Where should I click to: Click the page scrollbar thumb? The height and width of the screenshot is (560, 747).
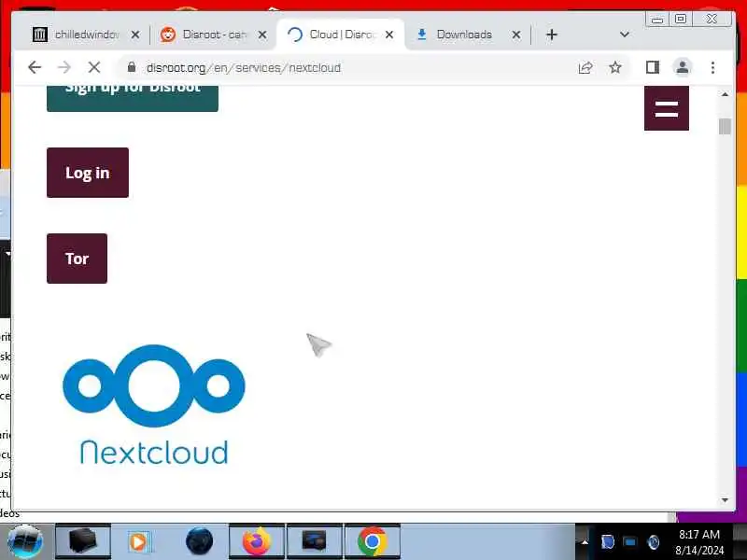[x=725, y=127]
